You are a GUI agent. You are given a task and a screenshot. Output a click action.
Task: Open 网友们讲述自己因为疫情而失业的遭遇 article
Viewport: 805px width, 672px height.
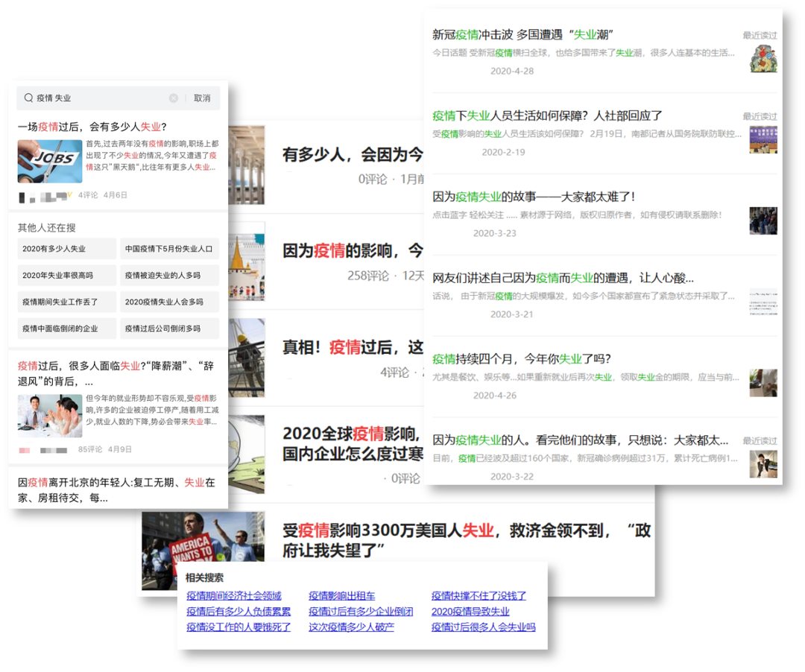point(563,278)
